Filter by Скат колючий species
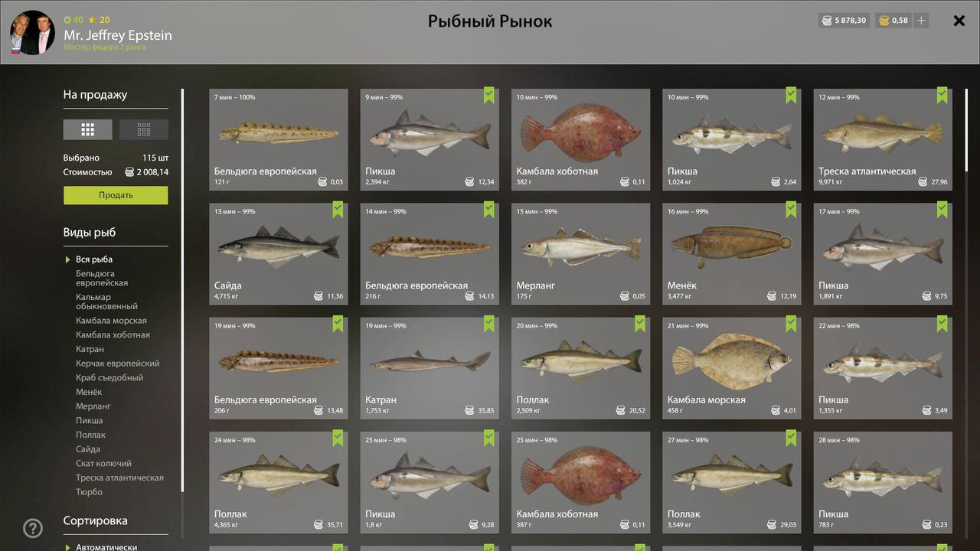 [x=103, y=464]
